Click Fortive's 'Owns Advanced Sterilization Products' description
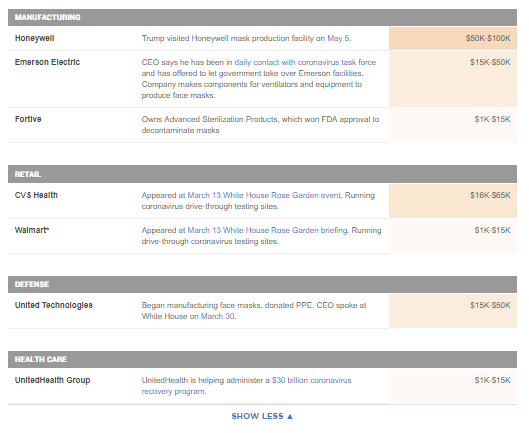529x433 pixels. coord(260,125)
